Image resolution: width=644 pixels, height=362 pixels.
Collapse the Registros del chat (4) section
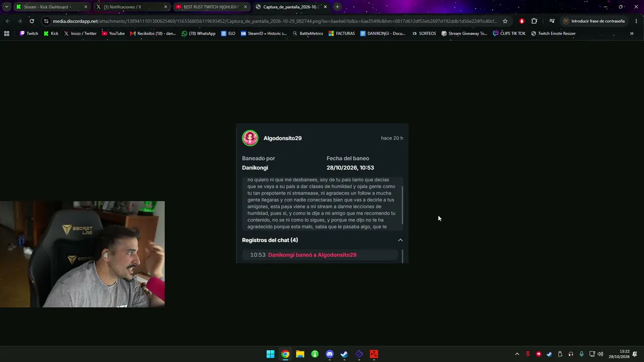click(400, 240)
